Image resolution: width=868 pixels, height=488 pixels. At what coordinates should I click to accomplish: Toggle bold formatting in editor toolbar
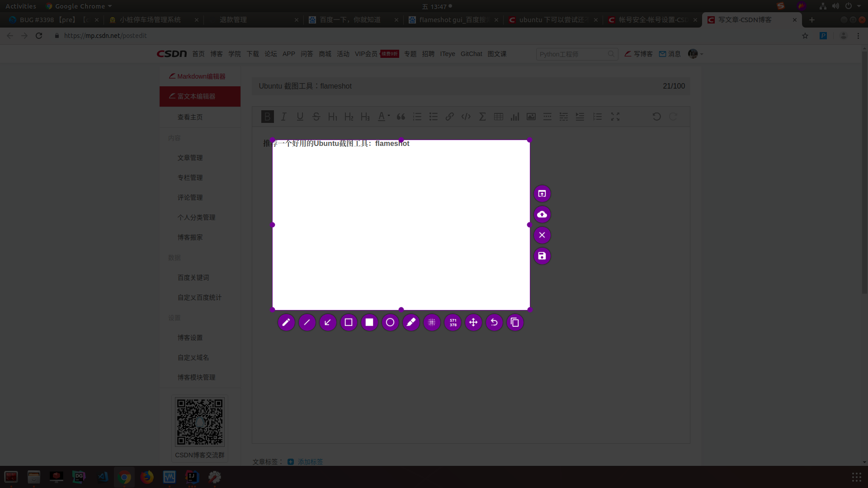coord(267,117)
